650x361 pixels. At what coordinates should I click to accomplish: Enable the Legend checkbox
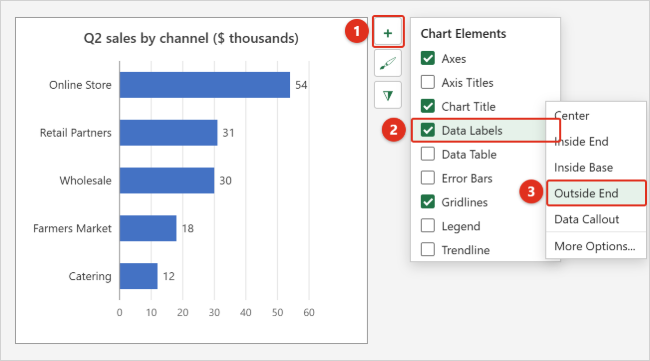coord(428,226)
